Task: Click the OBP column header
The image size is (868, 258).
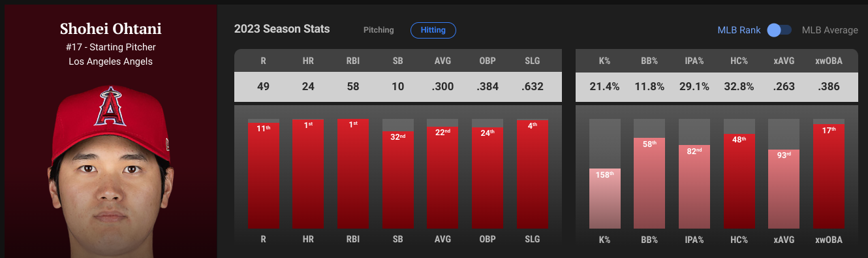Action: (488, 60)
